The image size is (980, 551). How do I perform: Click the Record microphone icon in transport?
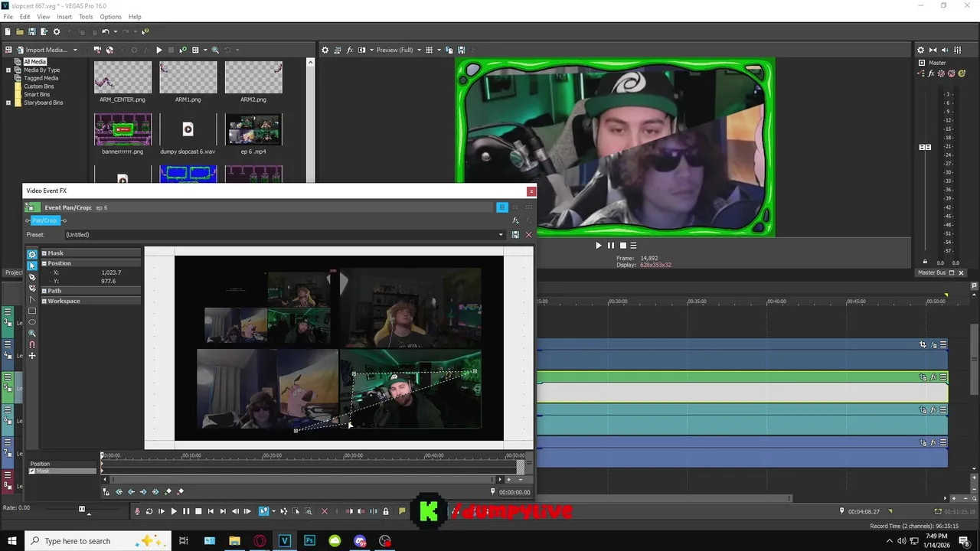(x=137, y=511)
